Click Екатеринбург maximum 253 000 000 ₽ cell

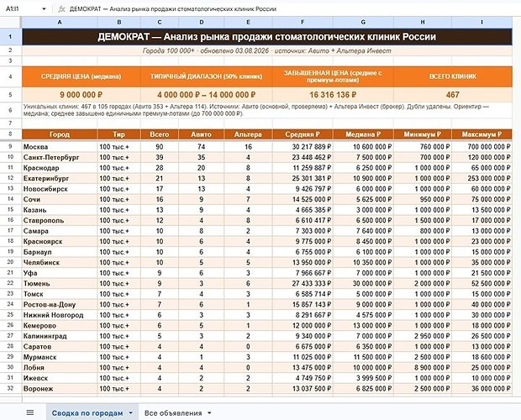(x=482, y=178)
